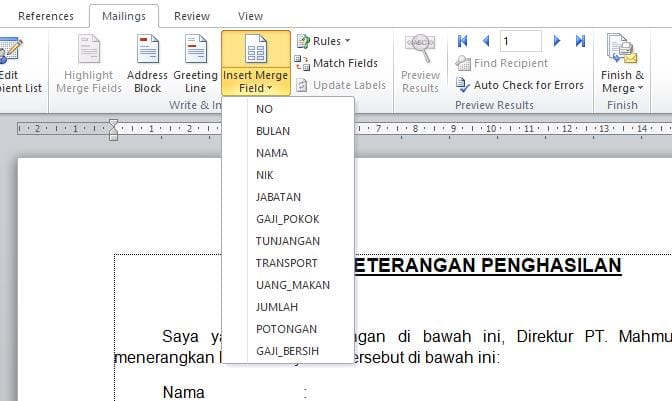
Task: Pick the TUNJANGAN merge field
Action: [x=288, y=241]
